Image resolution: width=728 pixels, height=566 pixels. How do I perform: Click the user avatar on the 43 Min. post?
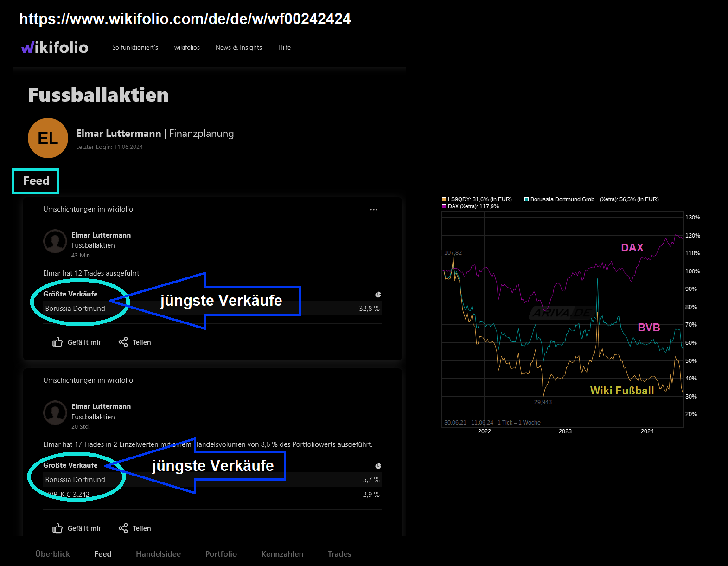pyautogui.click(x=55, y=241)
